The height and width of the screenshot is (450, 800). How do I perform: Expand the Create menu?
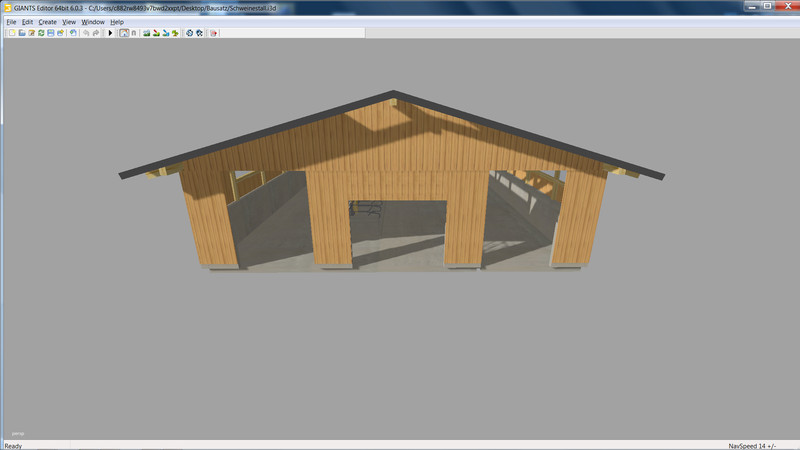(x=47, y=21)
